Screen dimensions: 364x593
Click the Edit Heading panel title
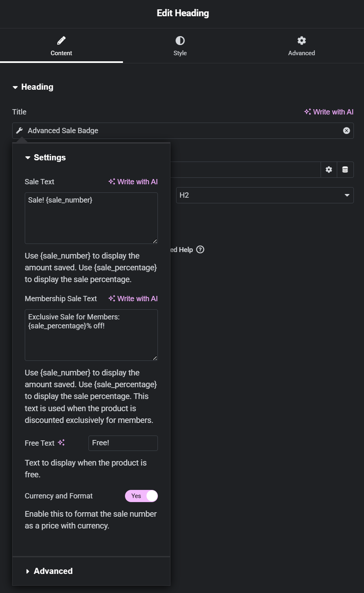pos(183,13)
